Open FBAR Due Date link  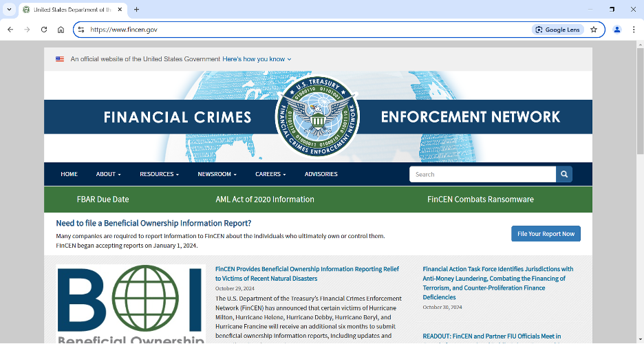click(103, 200)
